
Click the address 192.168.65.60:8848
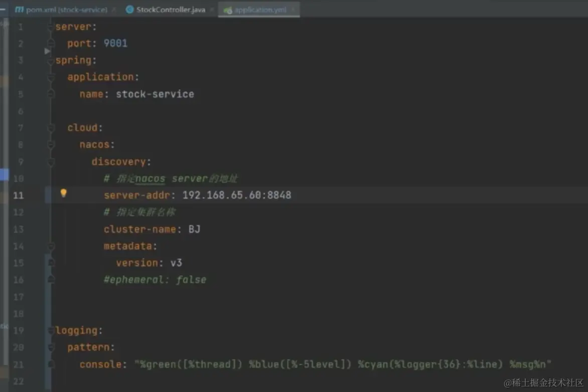click(237, 195)
